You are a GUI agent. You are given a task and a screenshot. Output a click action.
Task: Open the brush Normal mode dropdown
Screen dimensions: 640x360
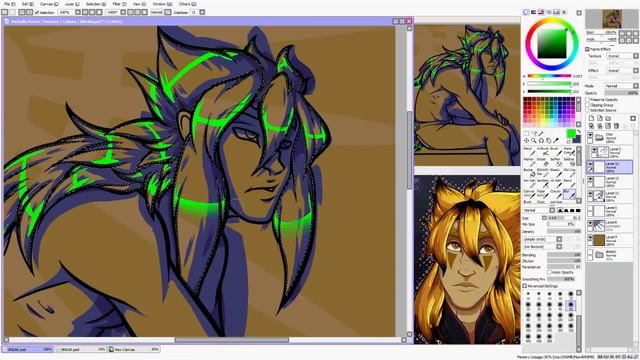(539, 210)
